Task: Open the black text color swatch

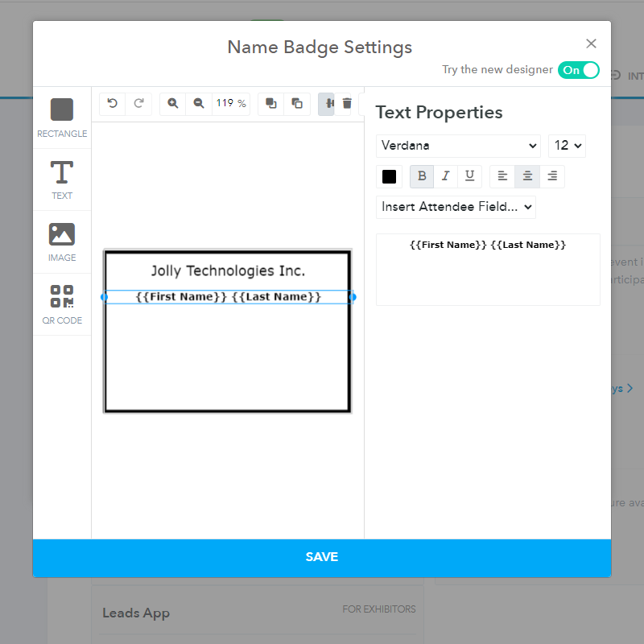Action: tap(390, 176)
